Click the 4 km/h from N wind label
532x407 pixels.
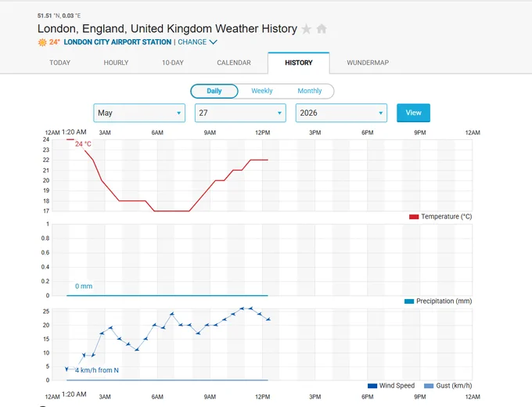[97, 370]
